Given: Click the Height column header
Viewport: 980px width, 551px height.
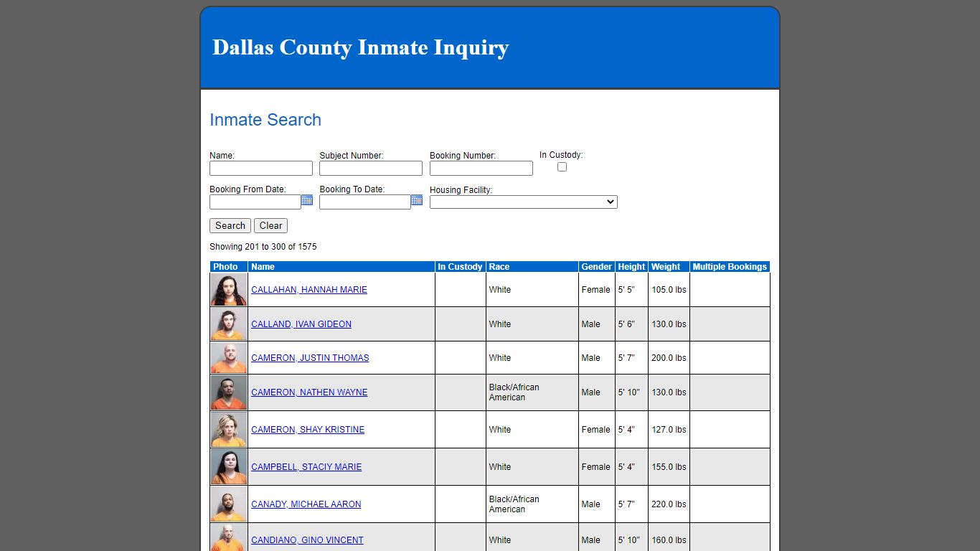Looking at the screenshot, I should pos(631,267).
